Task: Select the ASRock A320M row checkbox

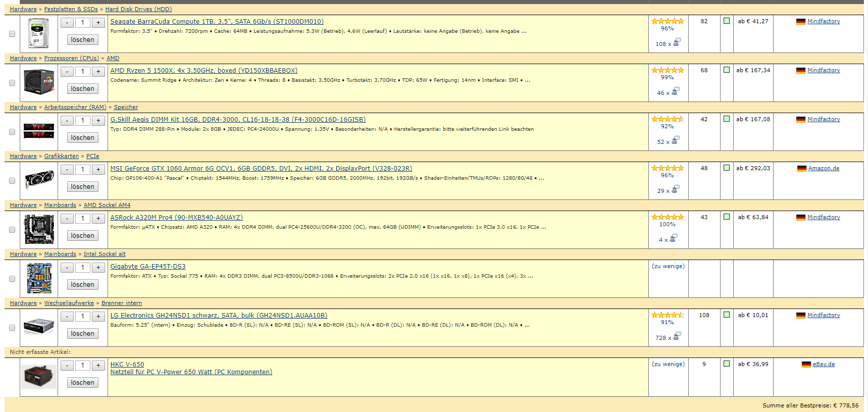Action: click(x=12, y=230)
